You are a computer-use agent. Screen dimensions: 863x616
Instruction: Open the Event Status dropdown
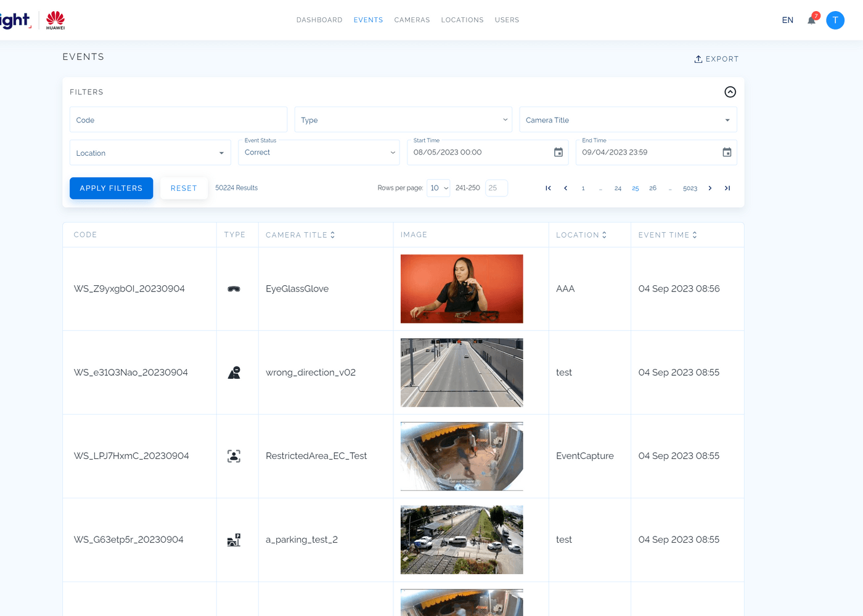[319, 153]
